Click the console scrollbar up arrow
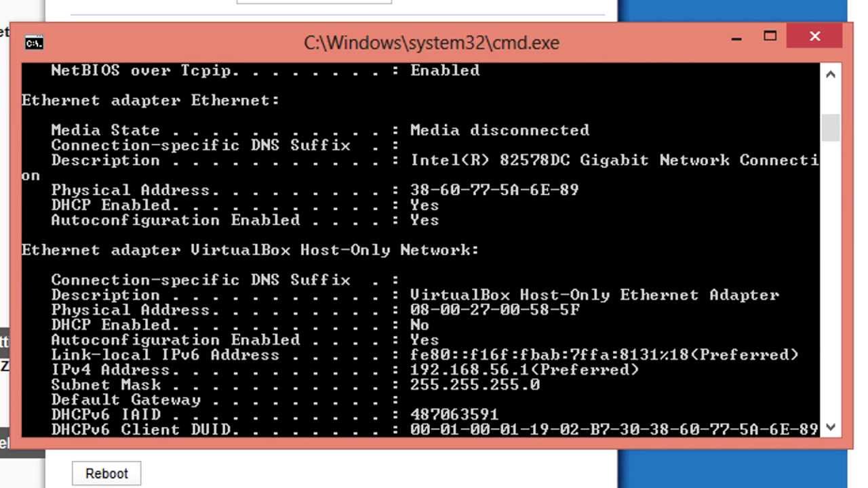The image size is (868, 488). coord(831,74)
